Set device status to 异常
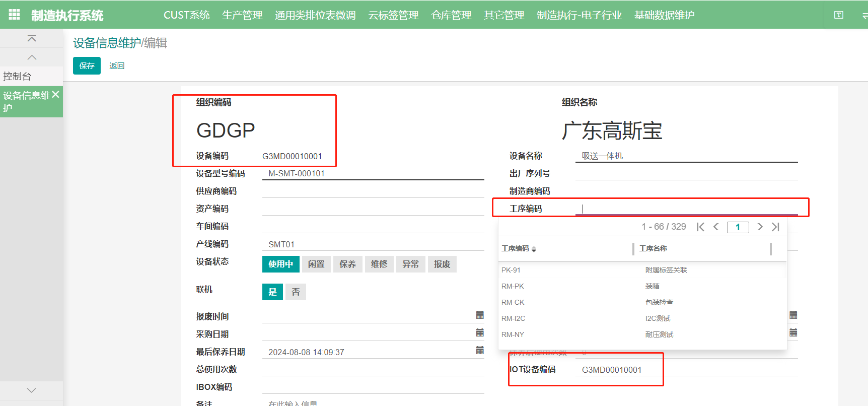This screenshot has width=868, height=406. point(411,264)
